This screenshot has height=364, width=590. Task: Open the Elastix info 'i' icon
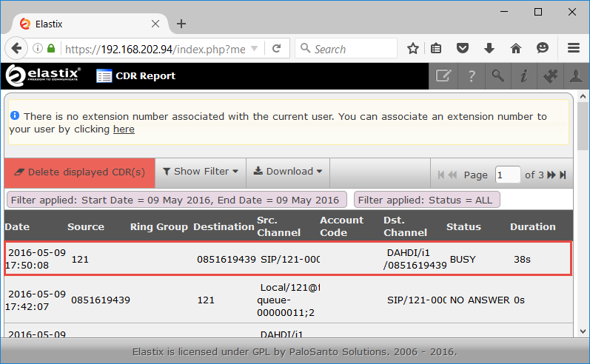(x=524, y=76)
